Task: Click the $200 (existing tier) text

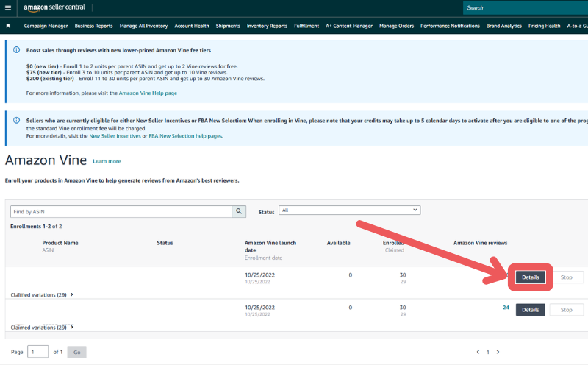Action: (x=50, y=79)
